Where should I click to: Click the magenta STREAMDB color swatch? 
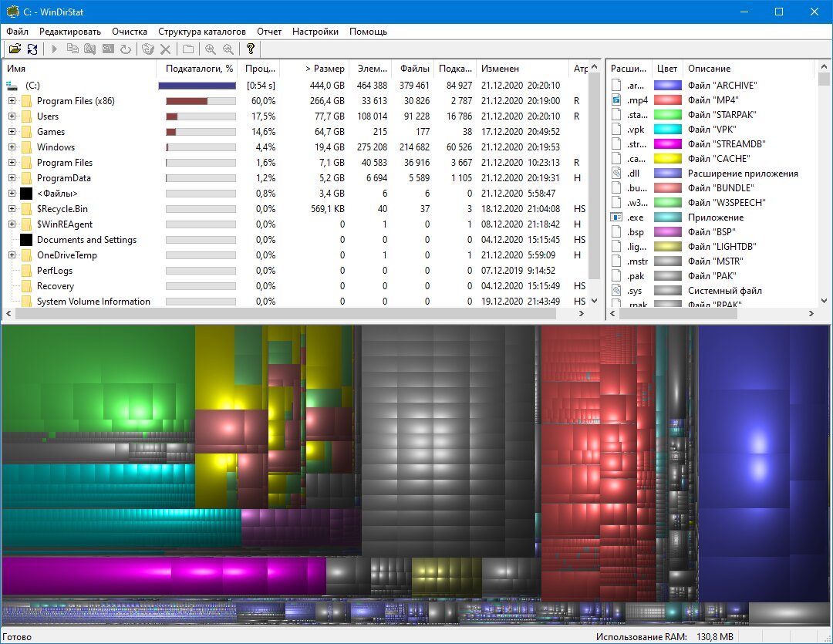click(x=667, y=144)
